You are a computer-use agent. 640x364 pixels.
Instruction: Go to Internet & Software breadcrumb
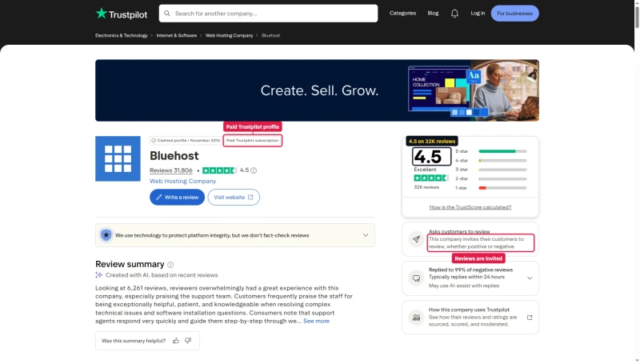pos(176,35)
